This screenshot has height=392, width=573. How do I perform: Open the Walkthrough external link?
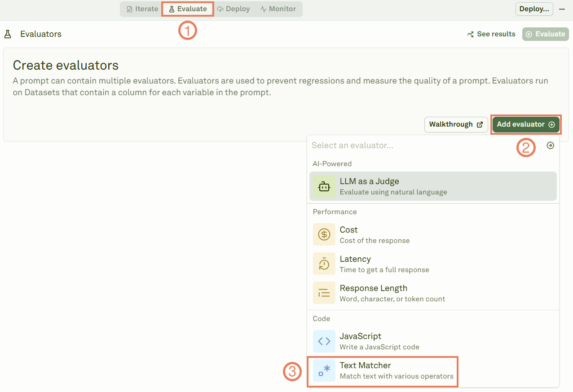(x=456, y=124)
